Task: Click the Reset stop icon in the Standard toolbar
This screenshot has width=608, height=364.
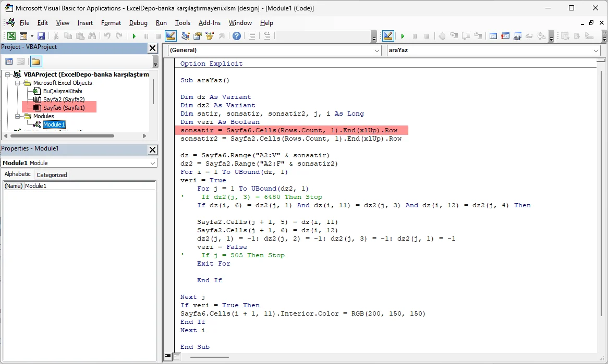Action: pos(158,36)
